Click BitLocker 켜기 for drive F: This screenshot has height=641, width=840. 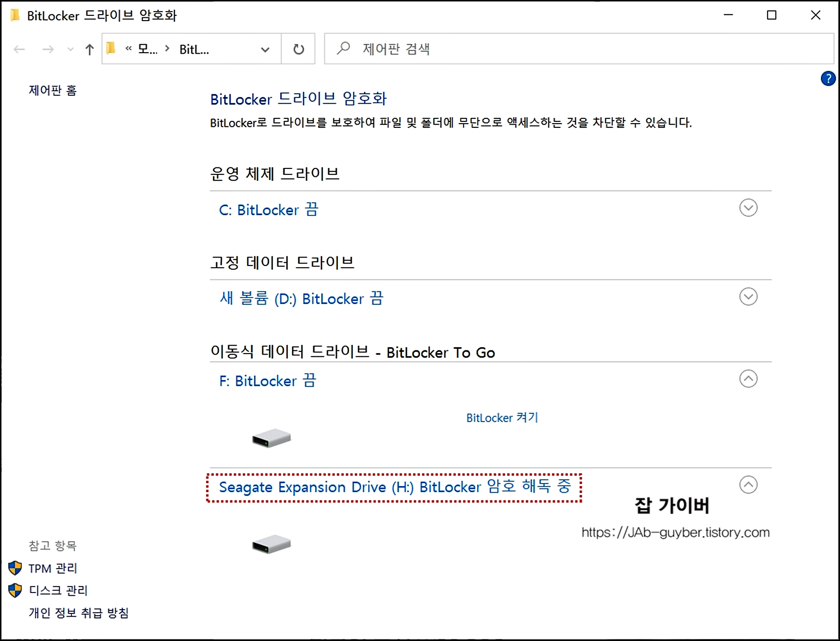502,418
